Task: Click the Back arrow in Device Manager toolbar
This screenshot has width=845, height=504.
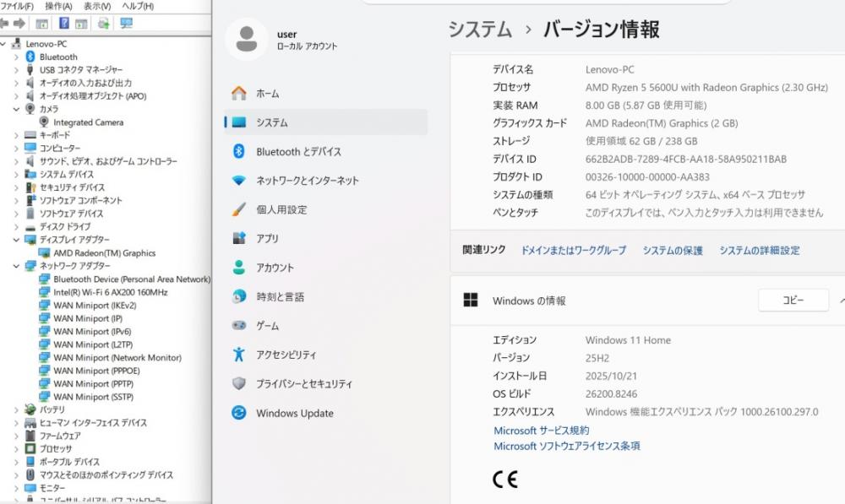Action: (4, 23)
